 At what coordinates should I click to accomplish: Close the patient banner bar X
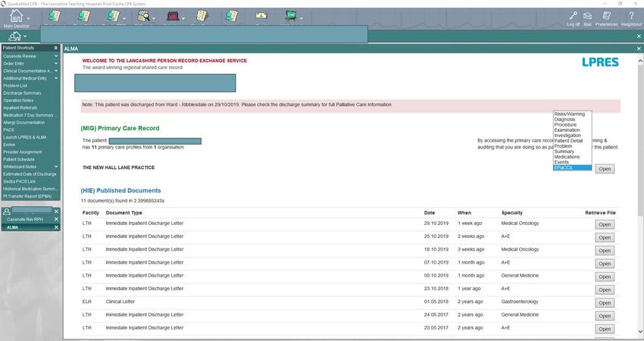pyautogui.click(x=639, y=36)
